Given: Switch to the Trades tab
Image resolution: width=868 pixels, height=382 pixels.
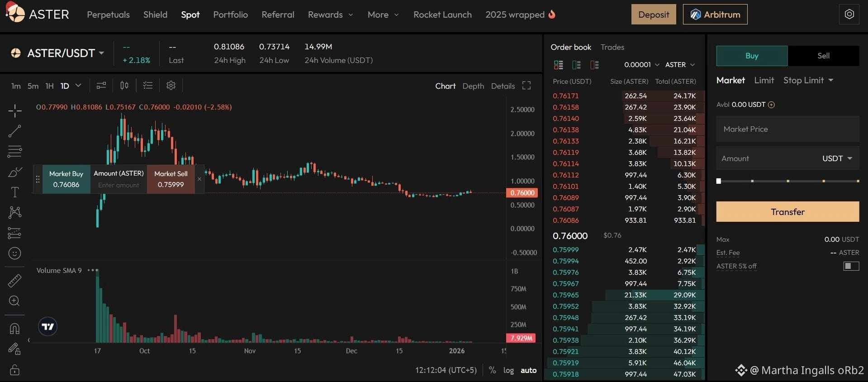Looking at the screenshot, I should (x=612, y=47).
